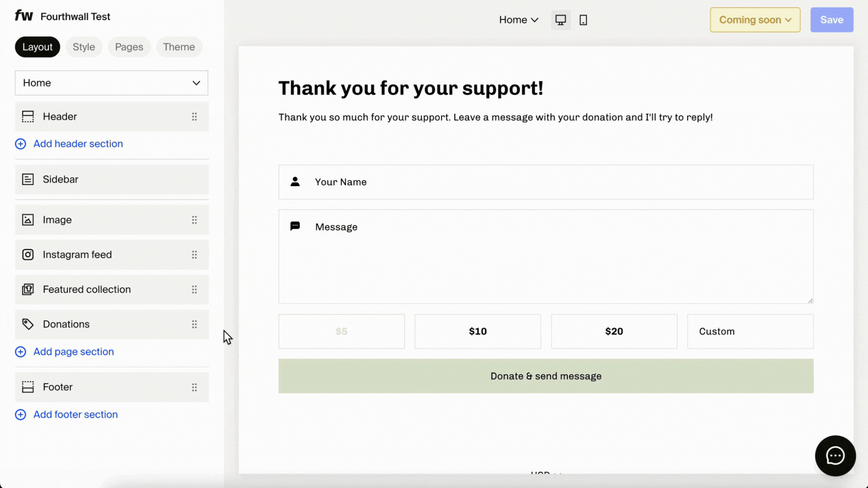The width and height of the screenshot is (868, 488).
Task: Open the Footer section row
Action: coord(112,387)
